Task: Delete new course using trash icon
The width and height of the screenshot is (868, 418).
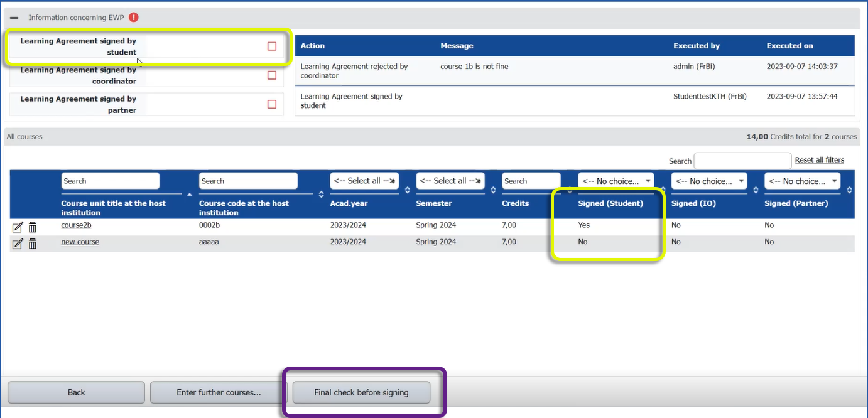Action: (x=33, y=244)
